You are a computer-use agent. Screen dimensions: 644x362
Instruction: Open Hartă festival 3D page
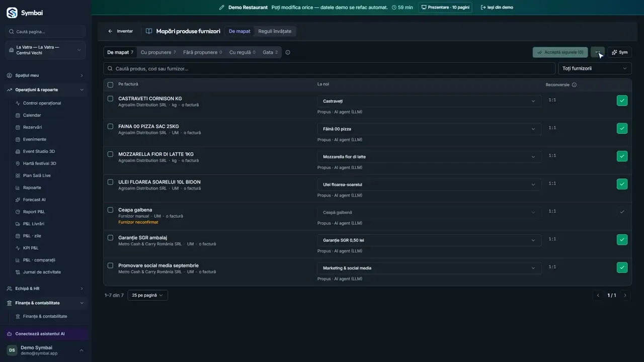(40, 163)
